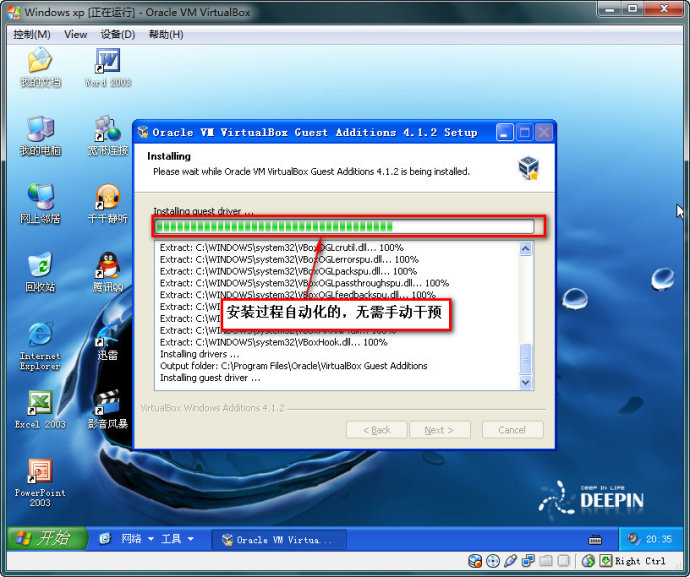
Task: Expand the 工具 taskbar dropdown
Action: tap(177, 539)
